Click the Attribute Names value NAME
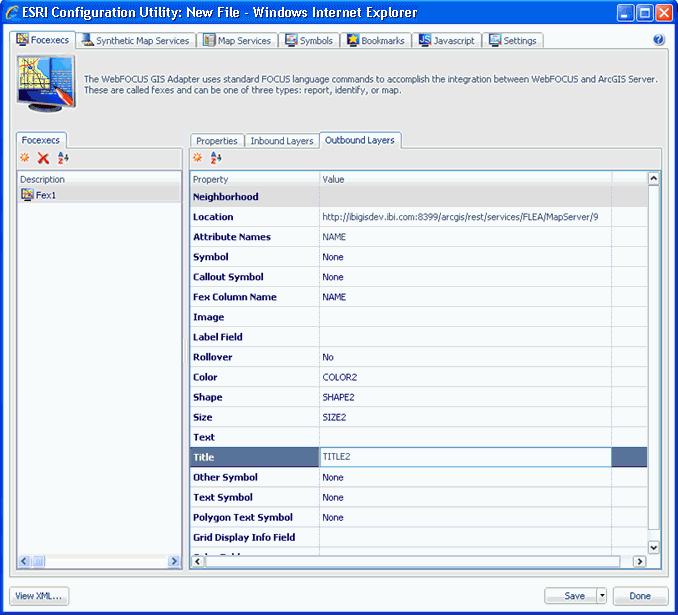The height and width of the screenshot is (615, 678). 334,237
